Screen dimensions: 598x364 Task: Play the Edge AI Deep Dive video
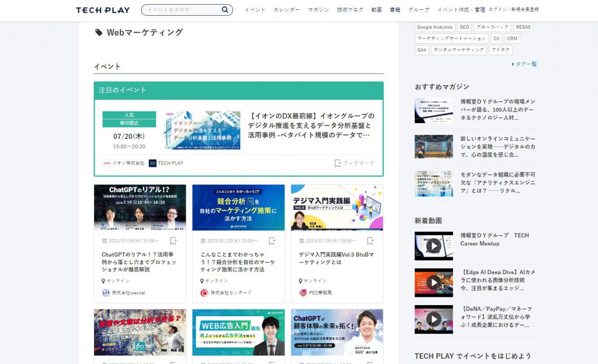point(433,282)
